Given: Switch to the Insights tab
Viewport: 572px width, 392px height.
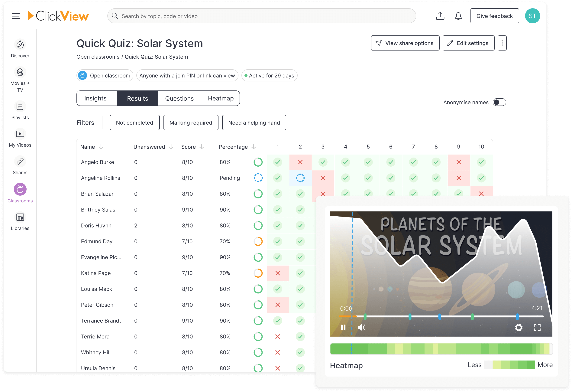Looking at the screenshot, I should pyautogui.click(x=95, y=98).
